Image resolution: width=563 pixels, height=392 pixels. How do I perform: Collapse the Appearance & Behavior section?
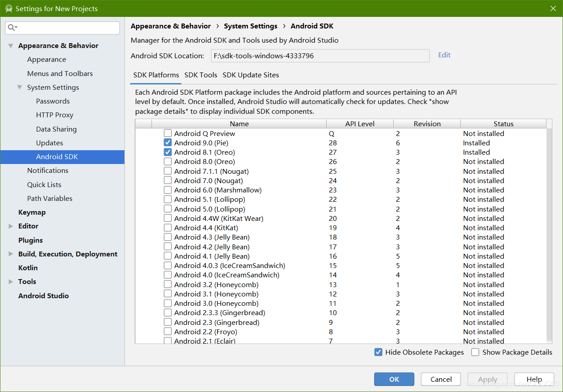[x=11, y=46]
